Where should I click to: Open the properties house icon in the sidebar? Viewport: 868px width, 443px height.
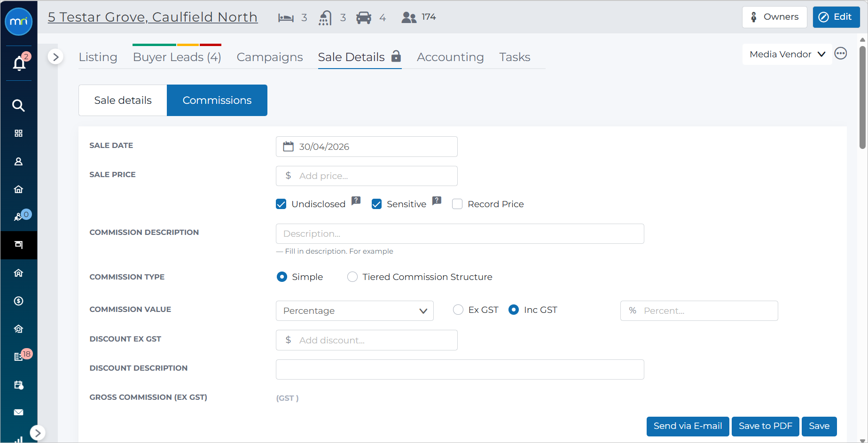point(18,189)
